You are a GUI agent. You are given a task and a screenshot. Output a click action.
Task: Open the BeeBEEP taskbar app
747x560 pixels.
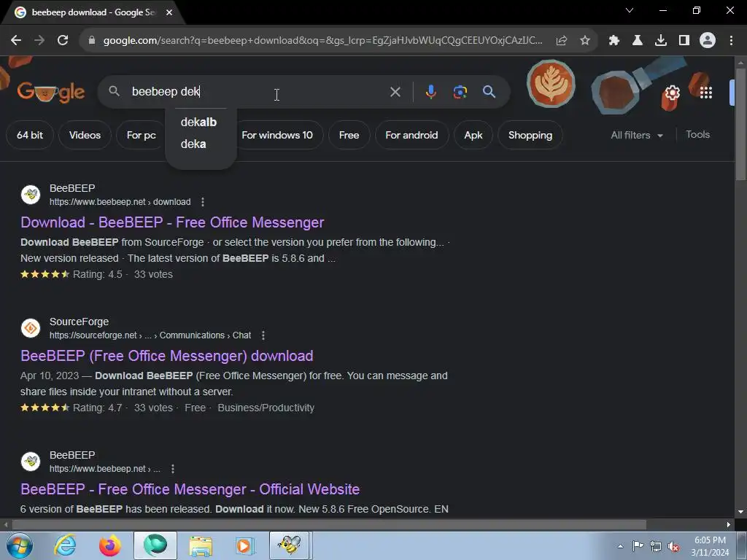pyautogui.click(x=290, y=545)
